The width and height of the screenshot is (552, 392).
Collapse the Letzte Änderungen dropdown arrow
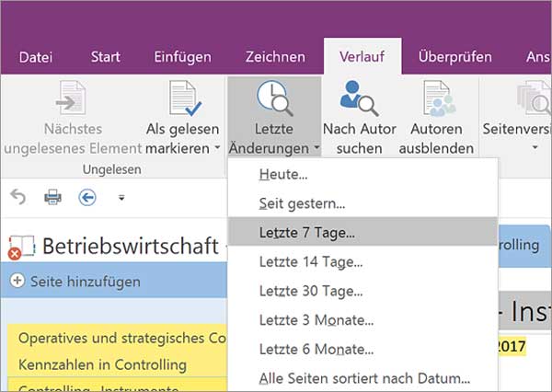[x=316, y=147]
